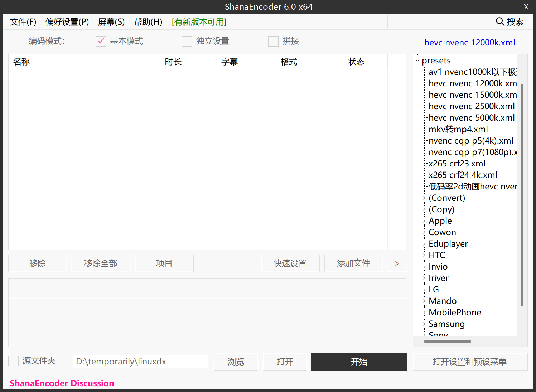The image size is (536, 392).
Task: Open the 文件(F) menu
Action: click(23, 22)
